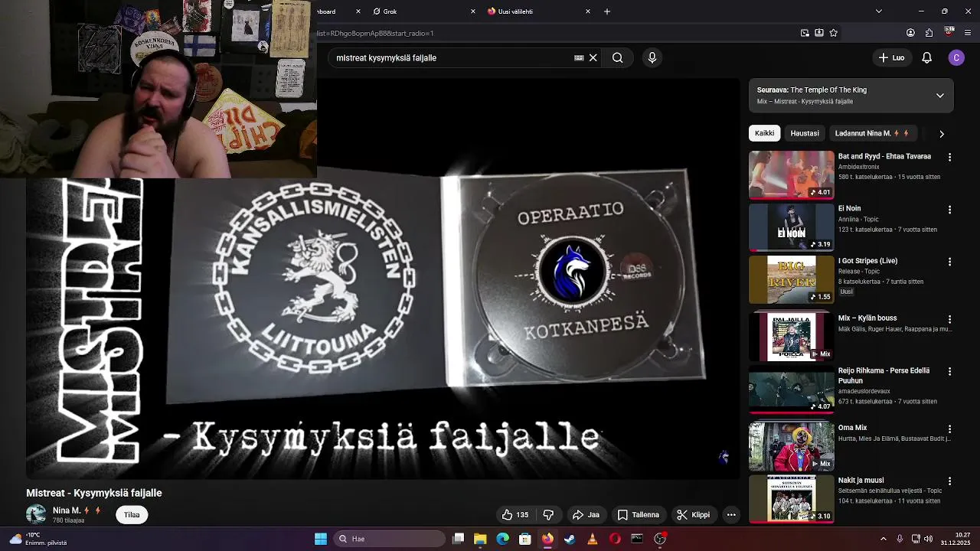
Task: Click Tallenna to save video
Action: coord(639,515)
